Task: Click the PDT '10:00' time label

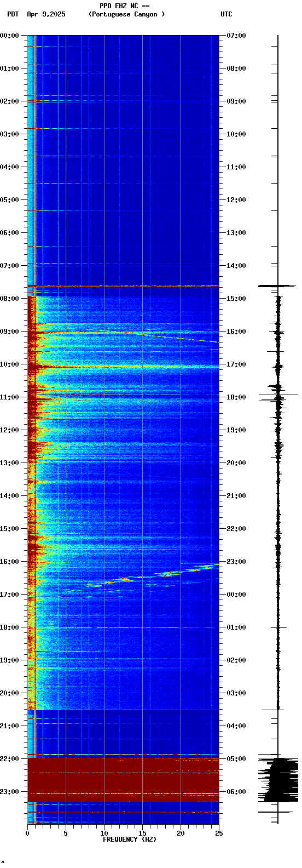Action: pyautogui.click(x=10, y=364)
